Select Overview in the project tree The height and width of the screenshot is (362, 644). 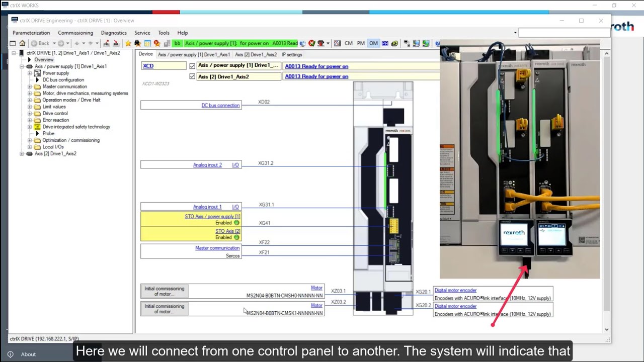coord(44,60)
